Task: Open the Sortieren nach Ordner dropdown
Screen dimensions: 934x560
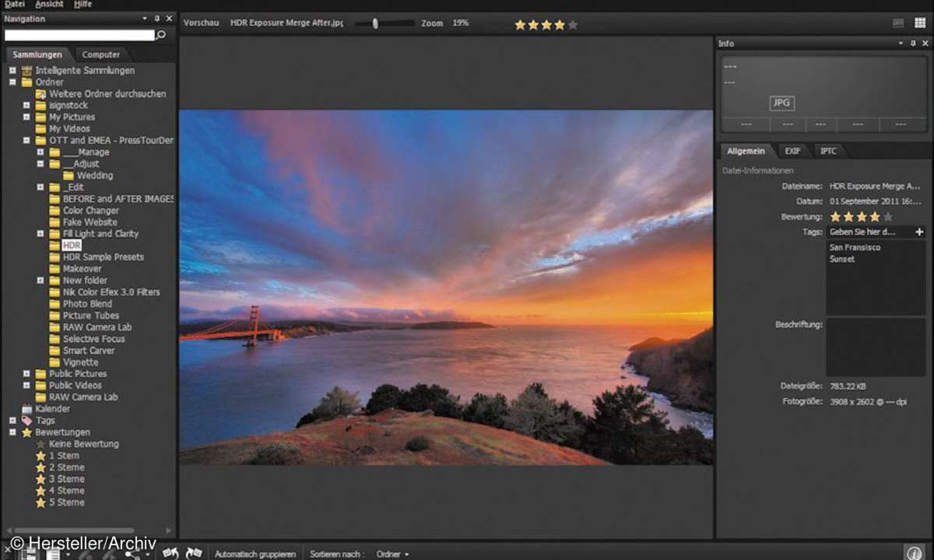Action: (393, 554)
